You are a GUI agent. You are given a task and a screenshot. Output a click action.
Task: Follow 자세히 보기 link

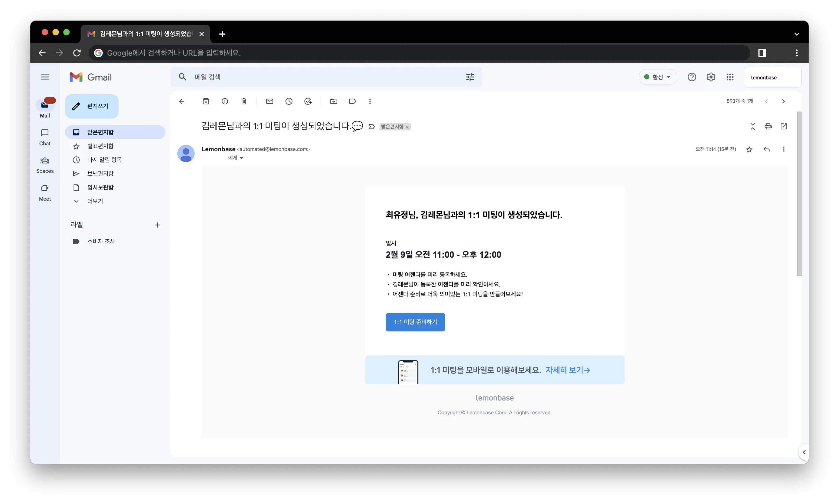pyautogui.click(x=568, y=370)
